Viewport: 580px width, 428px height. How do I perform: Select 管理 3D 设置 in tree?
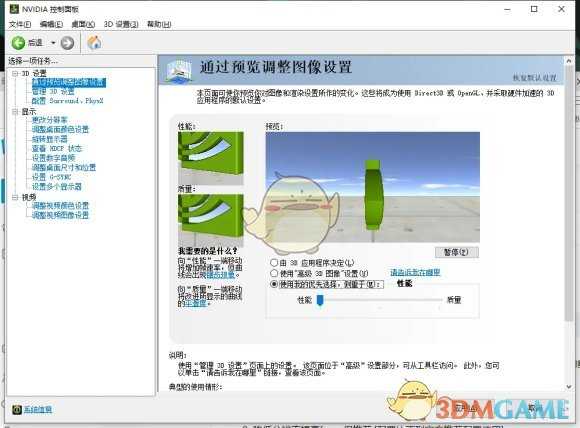[x=53, y=91]
